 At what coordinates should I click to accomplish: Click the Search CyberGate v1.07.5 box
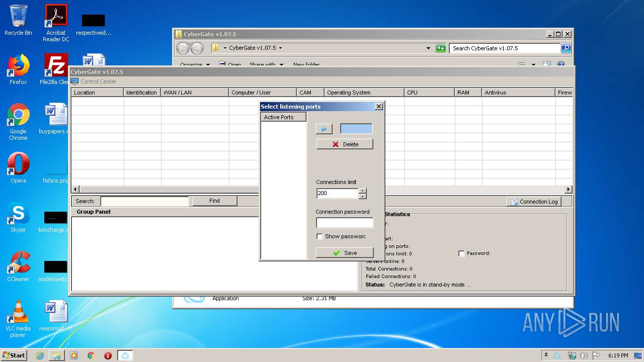pyautogui.click(x=505, y=48)
